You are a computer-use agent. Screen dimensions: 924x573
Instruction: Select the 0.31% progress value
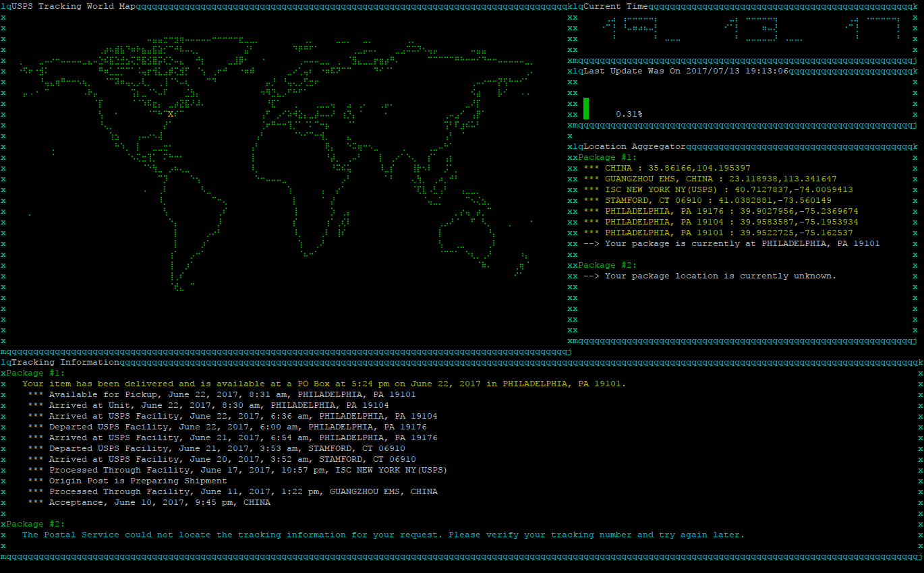[629, 114]
